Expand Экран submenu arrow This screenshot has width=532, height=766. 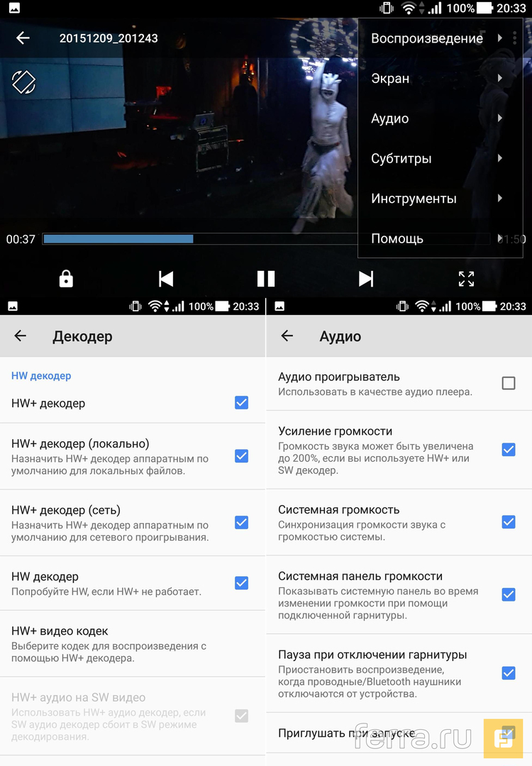[x=500, y=78]
